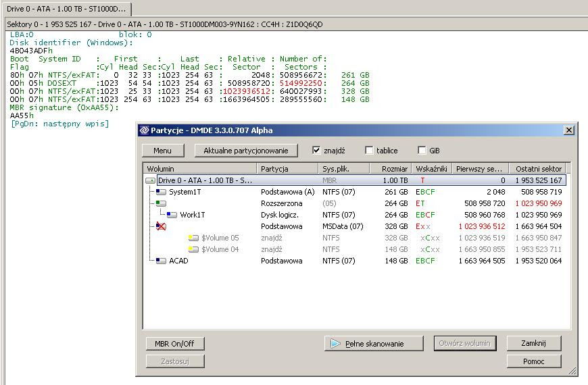Click the red 1 023 950 969 last sector value
This screenshot has width=588, height=385.
pos(539,203)
